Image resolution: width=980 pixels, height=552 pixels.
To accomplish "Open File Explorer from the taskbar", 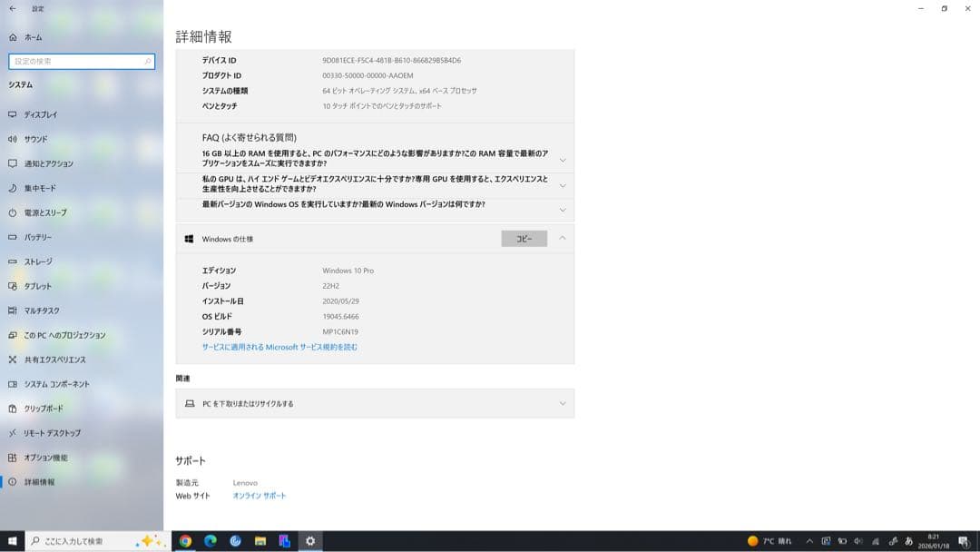I will point(260,540).
